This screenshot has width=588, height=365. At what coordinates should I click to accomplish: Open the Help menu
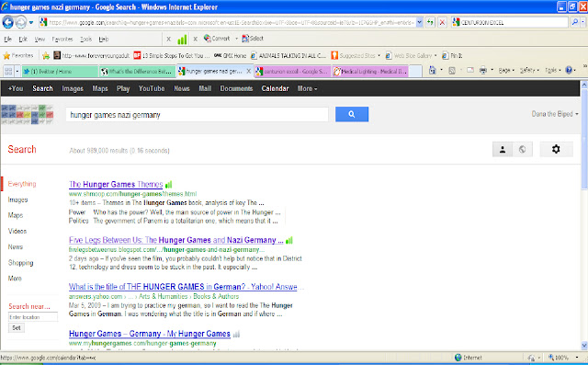[104, 39]
